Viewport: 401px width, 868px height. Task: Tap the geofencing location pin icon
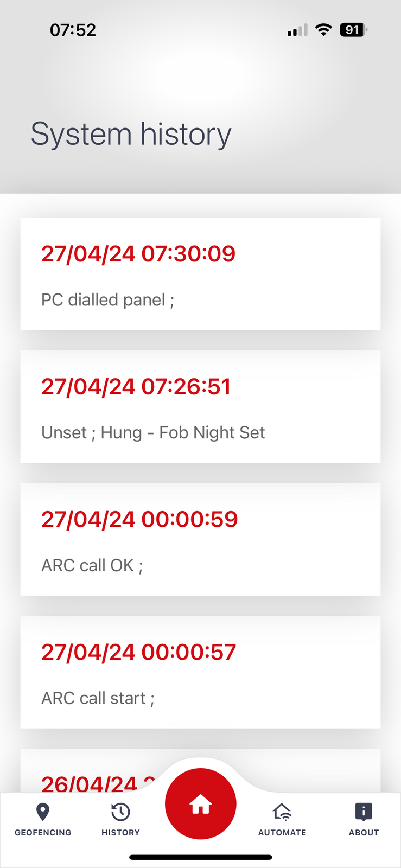coord(43,812)
